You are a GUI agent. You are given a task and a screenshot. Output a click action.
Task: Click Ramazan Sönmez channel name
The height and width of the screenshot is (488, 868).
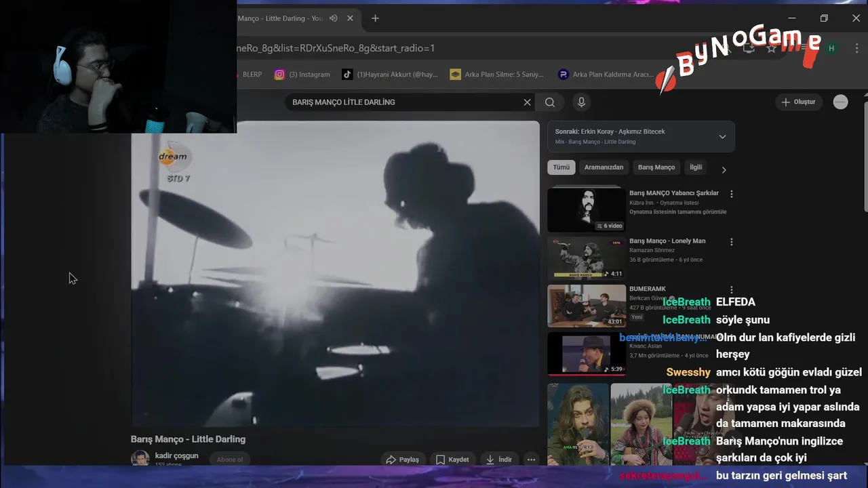click(x=653, y=251)
